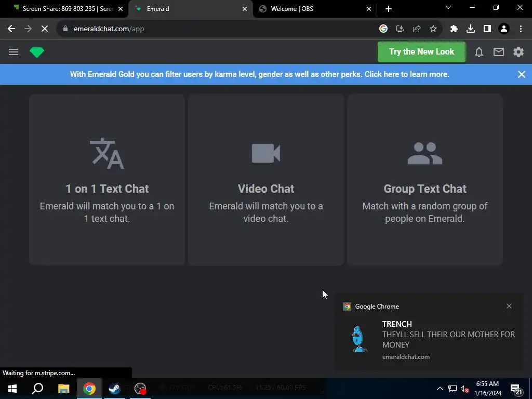Open Chrome extensions puzzle icon
This screenshot has width=532, height=399.
click(x=454, y=29)
